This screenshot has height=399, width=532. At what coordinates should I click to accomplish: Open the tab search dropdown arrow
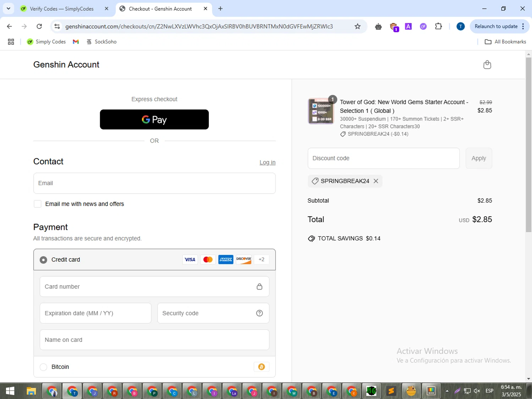pyautogui.click(x=9, y=9)
